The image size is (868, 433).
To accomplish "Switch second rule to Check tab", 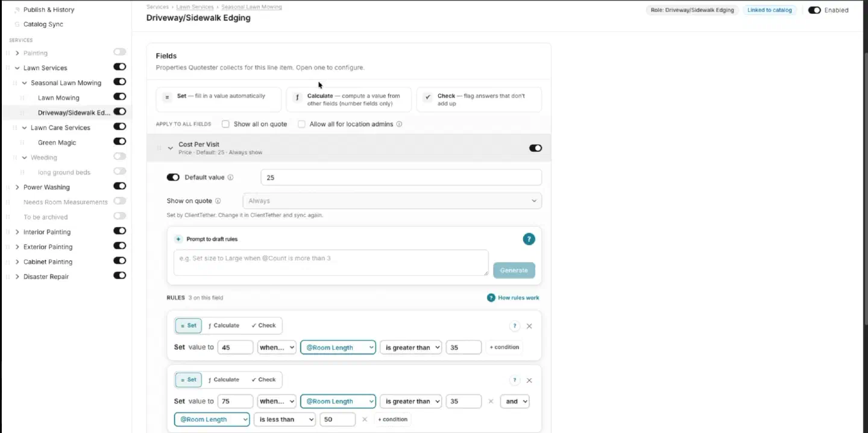I will point(263,380).
